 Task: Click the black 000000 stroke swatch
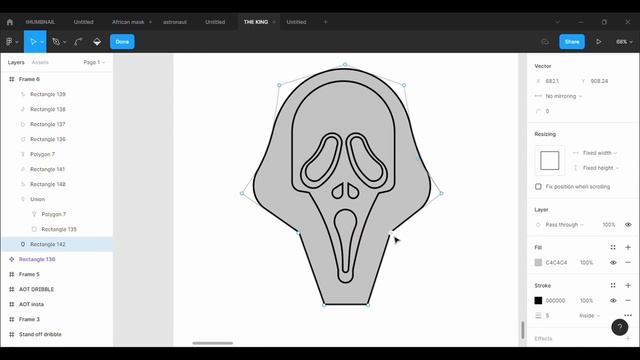pos(538,300)
